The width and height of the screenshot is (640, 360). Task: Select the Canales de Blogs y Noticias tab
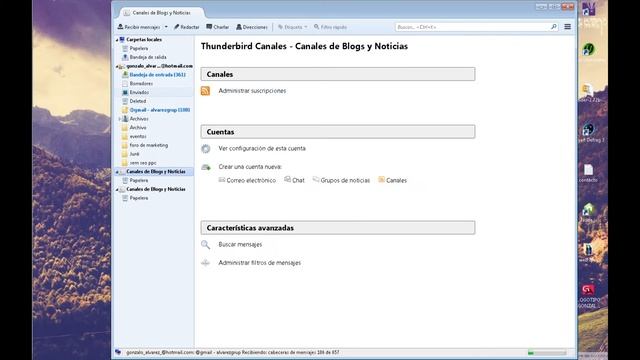point(162,13)
